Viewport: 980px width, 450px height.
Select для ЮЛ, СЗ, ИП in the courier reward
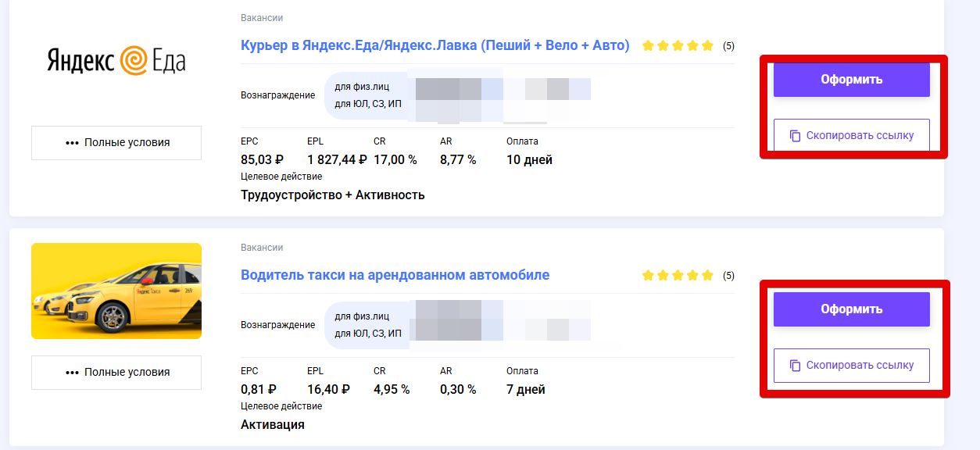coord(368,104)
